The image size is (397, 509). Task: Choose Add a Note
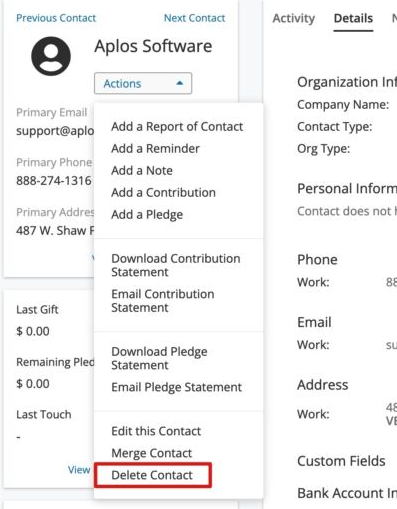[x=142, y=171]
